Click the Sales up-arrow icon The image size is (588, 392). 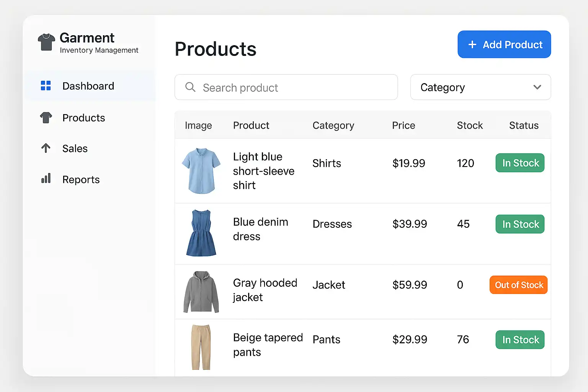pyautogui.click(x=46, y=148)
